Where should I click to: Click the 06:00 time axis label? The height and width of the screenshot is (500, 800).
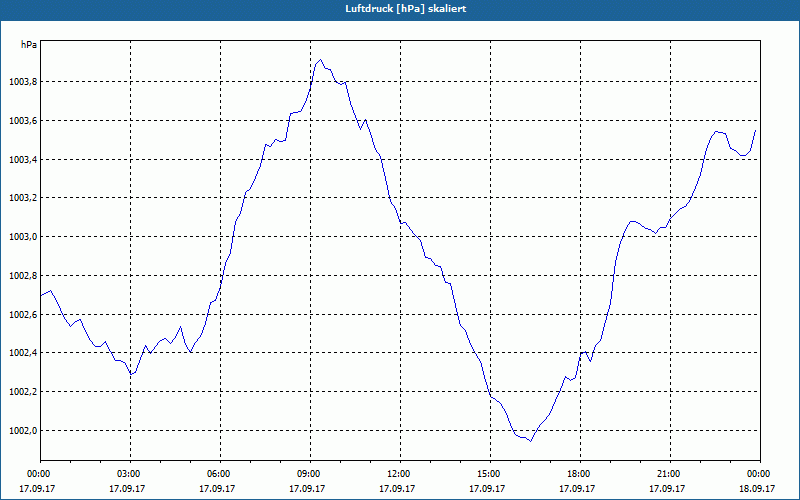220,474
